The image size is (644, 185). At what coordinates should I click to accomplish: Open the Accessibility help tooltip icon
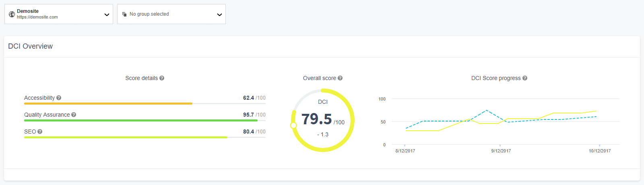59,98
